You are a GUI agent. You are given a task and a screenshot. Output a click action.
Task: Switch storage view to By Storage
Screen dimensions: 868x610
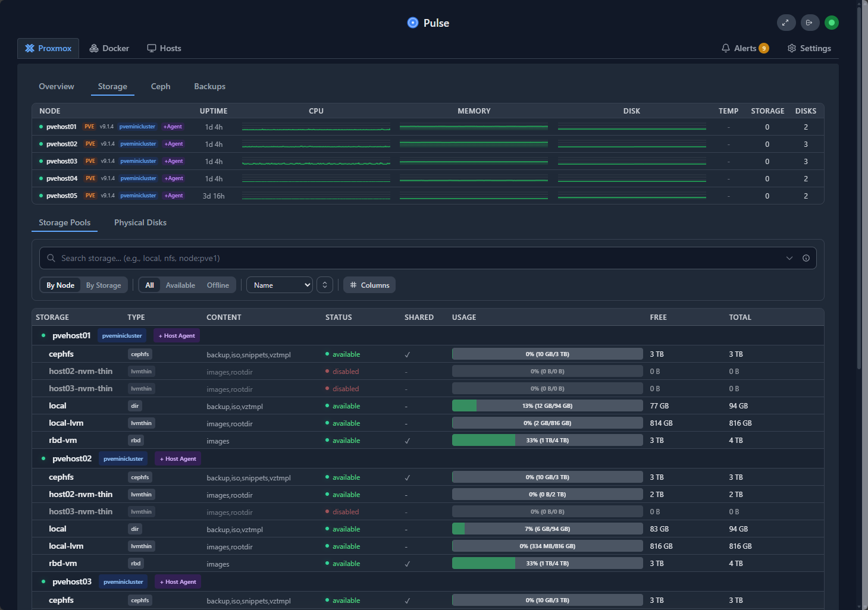[x=103, y=285]
